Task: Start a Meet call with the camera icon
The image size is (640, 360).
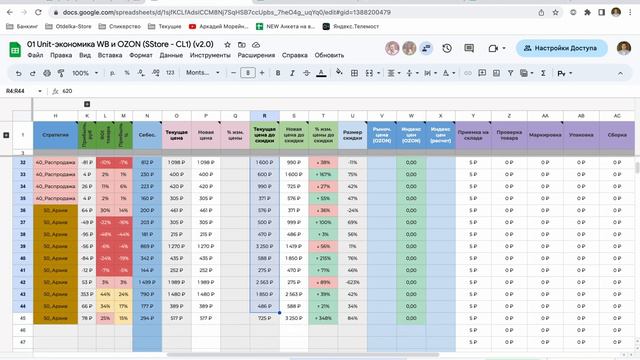Action: (x=493, y=48)
